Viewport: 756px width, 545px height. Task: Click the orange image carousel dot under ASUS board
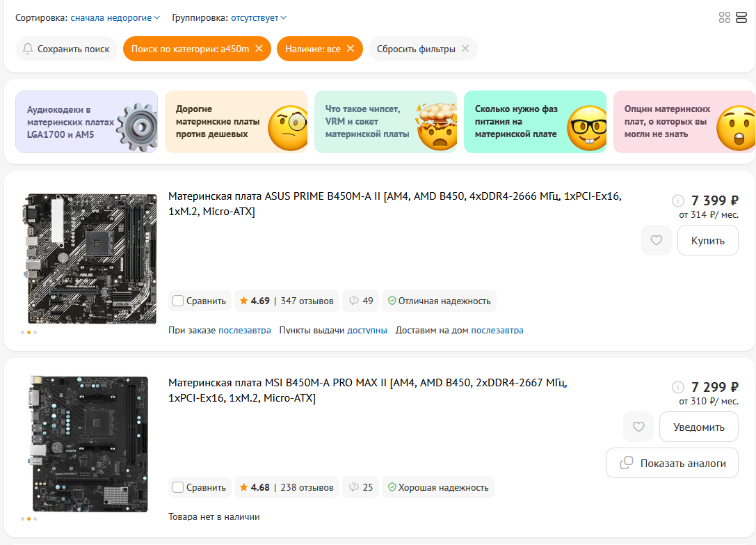[x=29, y=332]
